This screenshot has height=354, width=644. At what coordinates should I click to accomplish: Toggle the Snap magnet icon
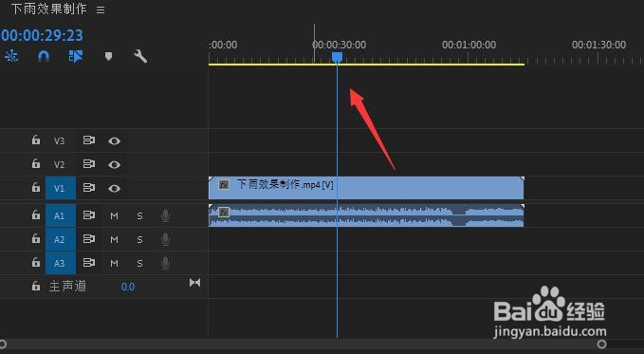click(44, 56)
